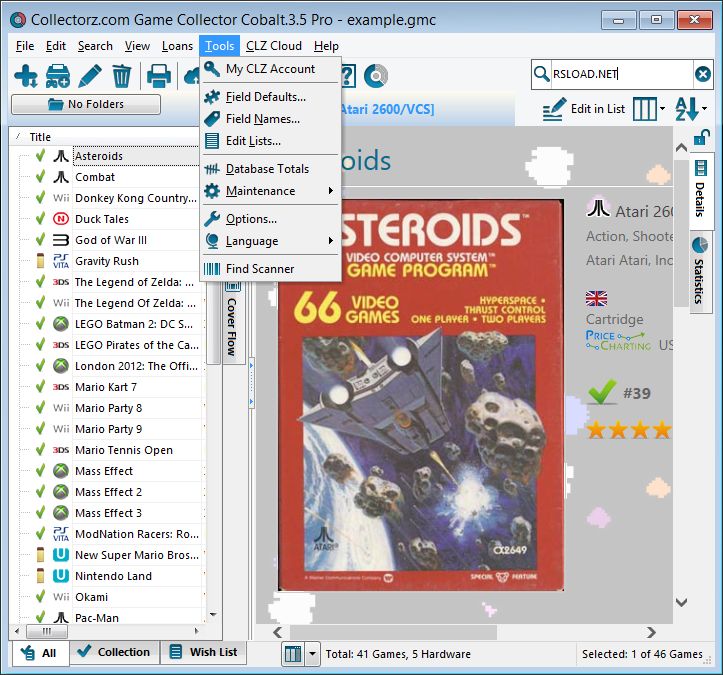
Task: Open the CLZ Cloud menu
Action: (274, 46)
